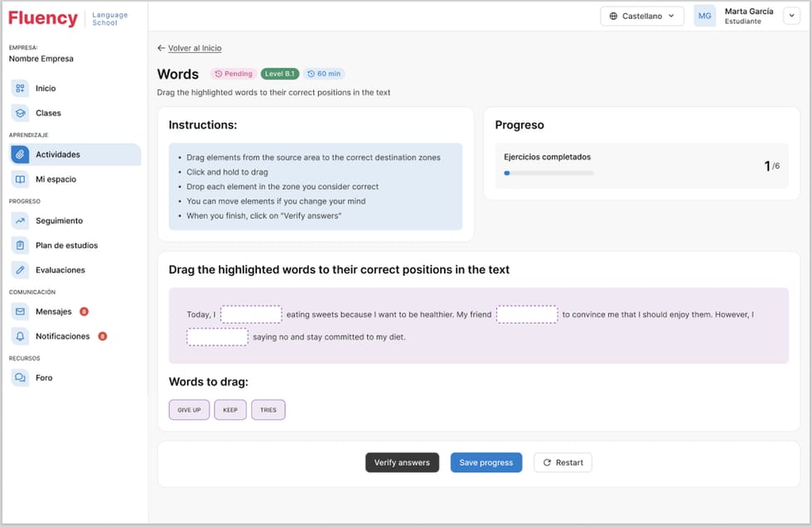Follow the Volver al Inicio link
This screenshot has width=812, height=527.
pyautogui.click(x=195, y=48)
